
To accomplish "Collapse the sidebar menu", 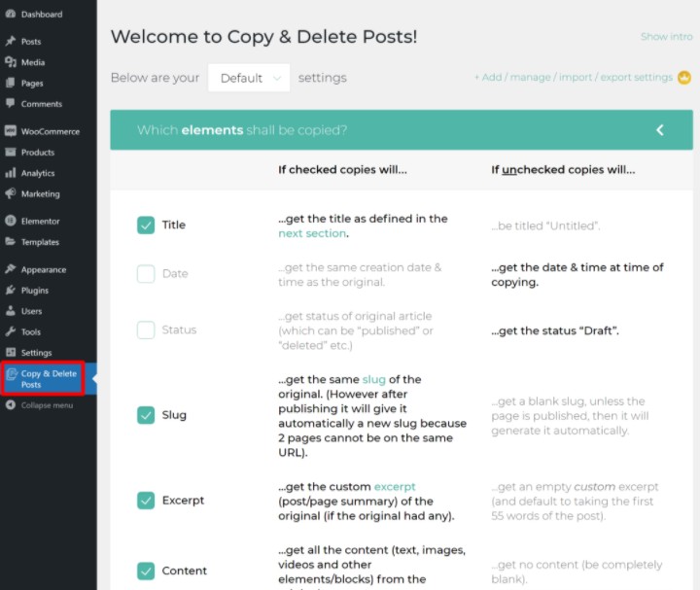I will (46, 405).
